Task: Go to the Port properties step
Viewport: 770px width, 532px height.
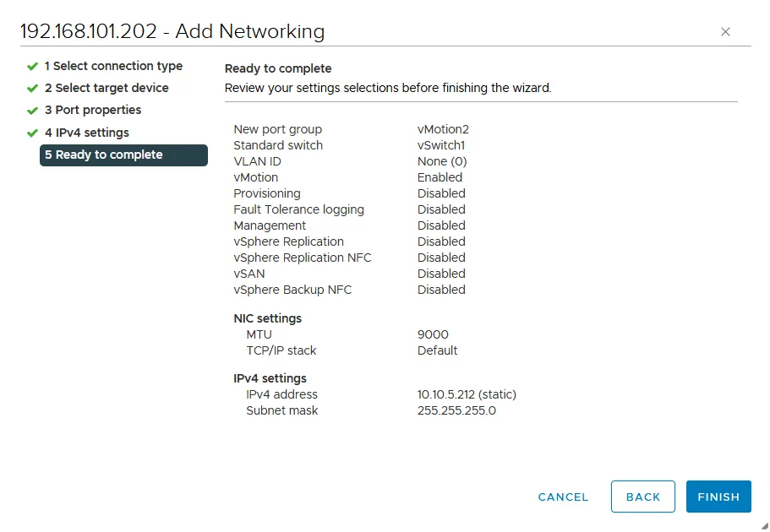Action: [x=93, y=110]
